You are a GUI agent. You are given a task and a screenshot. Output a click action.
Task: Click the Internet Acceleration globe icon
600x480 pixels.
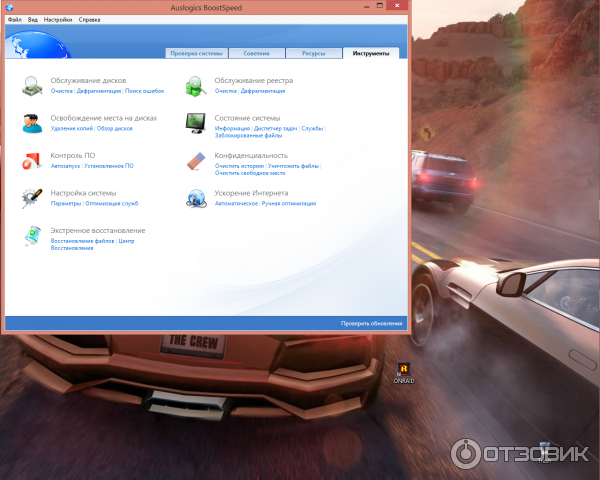(x=196, y=197)
